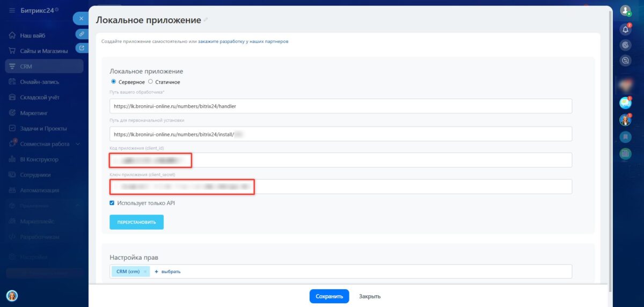Screen dimensions: 644x307
Task: Open BI Конструктор section
Action: tap(39, 159)
